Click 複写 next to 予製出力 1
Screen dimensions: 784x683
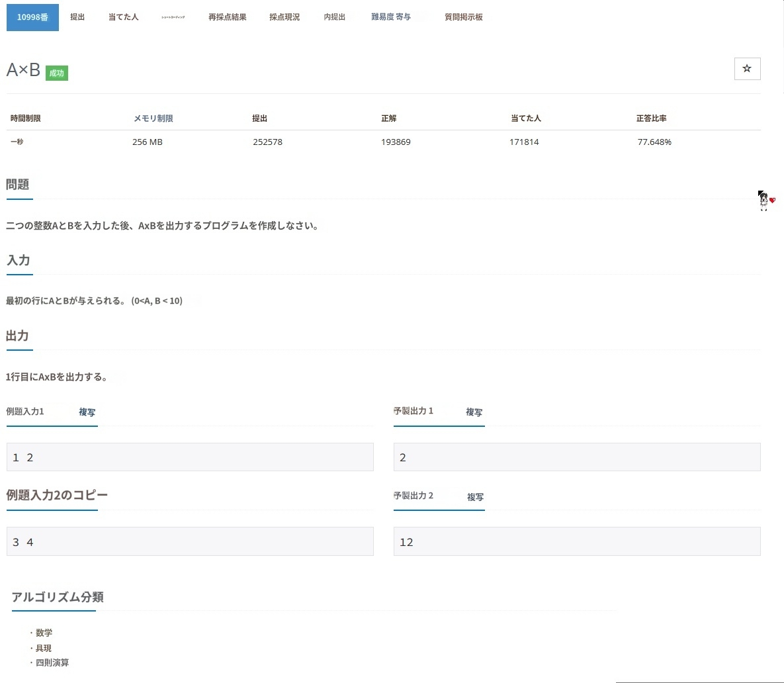474,412
